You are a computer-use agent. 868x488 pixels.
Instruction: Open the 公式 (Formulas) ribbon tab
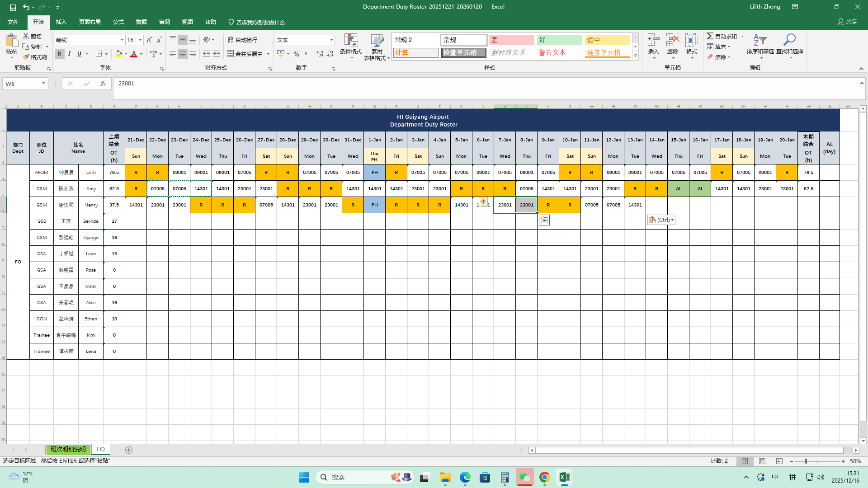pos(118,22)
